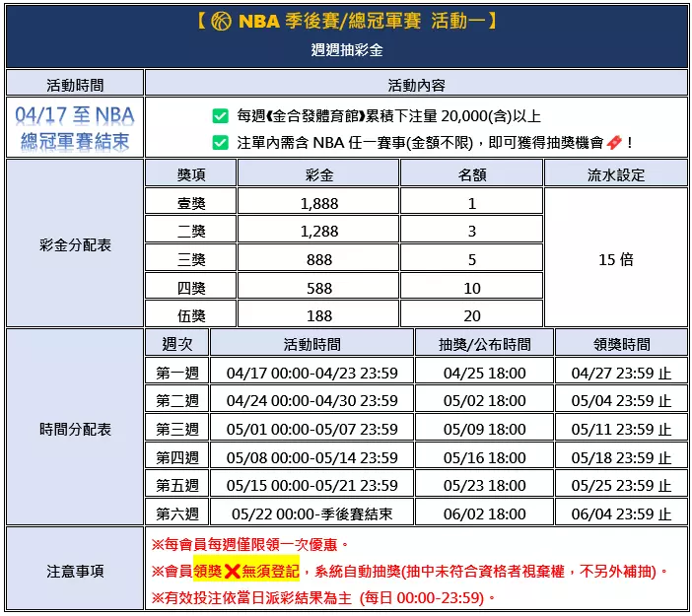Click the green checkmark beside 注單內需含 NBA

point(220,143)
